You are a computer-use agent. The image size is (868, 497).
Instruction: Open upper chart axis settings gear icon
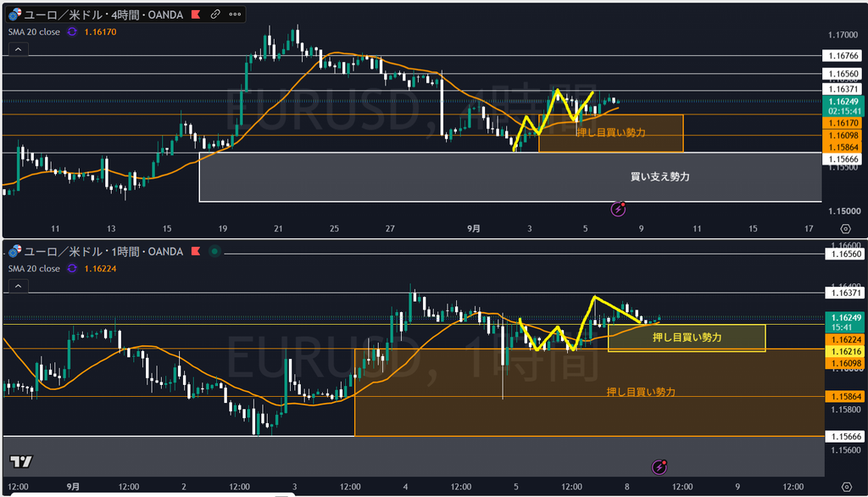(x=845, y=228)
